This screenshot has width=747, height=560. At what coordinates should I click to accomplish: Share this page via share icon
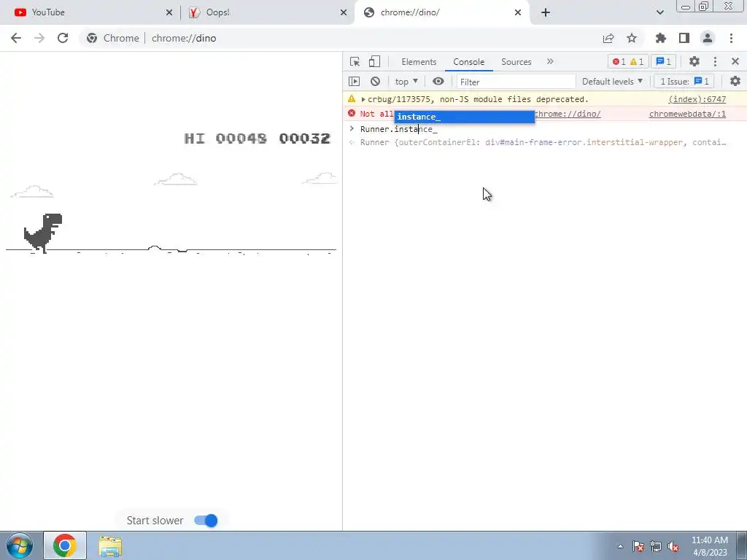coord(608,38)
